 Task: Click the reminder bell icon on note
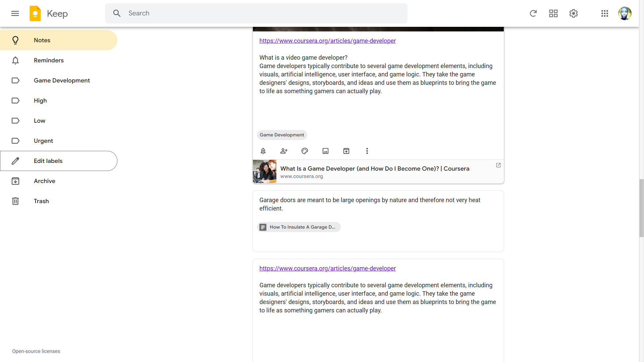264,151
